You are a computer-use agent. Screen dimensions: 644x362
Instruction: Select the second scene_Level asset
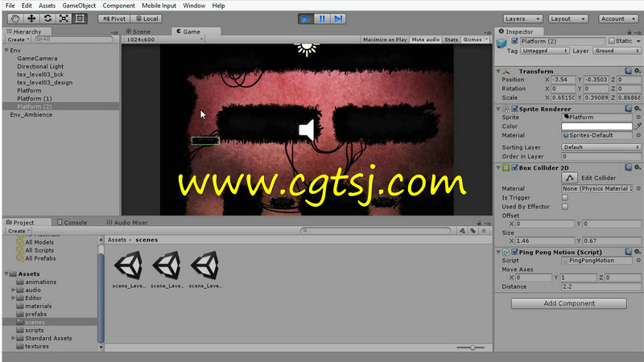click(x=167, y=269)
